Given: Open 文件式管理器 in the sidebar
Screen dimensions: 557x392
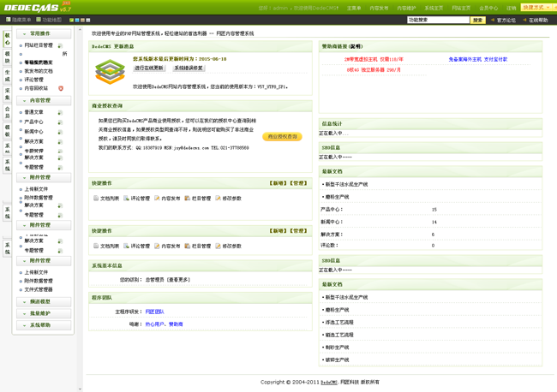Looking at the screenshot, I should 39,289.
